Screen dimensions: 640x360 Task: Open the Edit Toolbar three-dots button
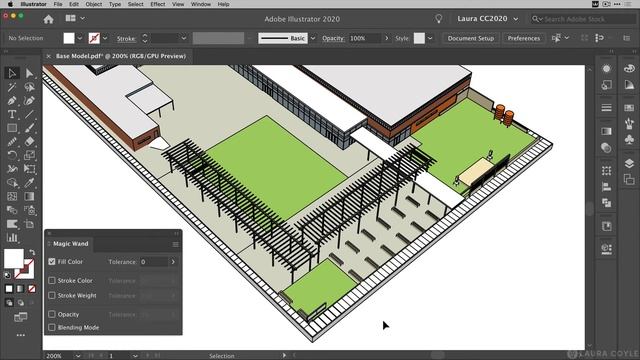point(20,335)
